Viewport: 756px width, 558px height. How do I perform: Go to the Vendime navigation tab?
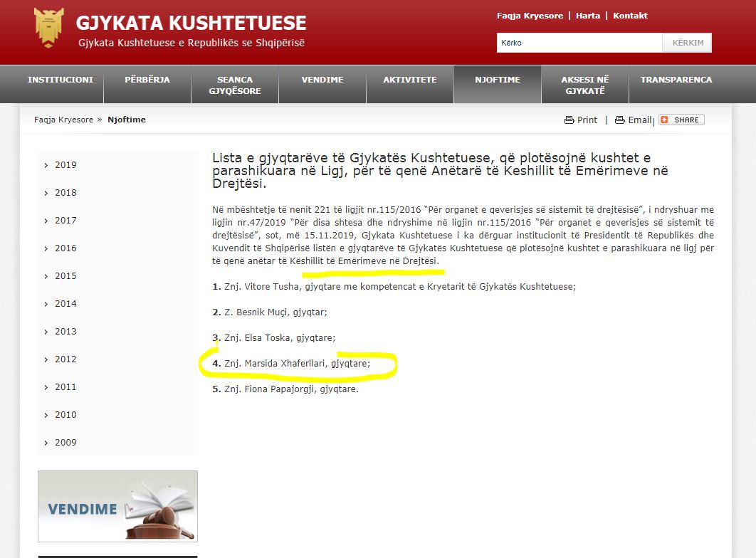tap(322, 80)
